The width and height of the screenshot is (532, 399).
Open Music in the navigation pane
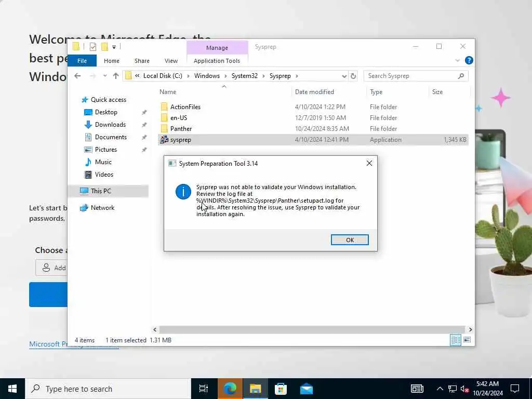(x=103, y=162)
